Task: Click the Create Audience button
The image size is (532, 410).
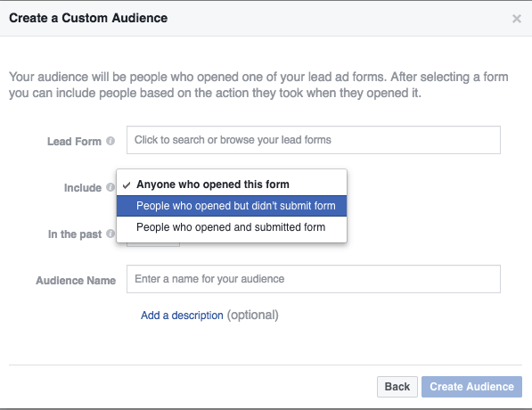Action: click(471, 387)
